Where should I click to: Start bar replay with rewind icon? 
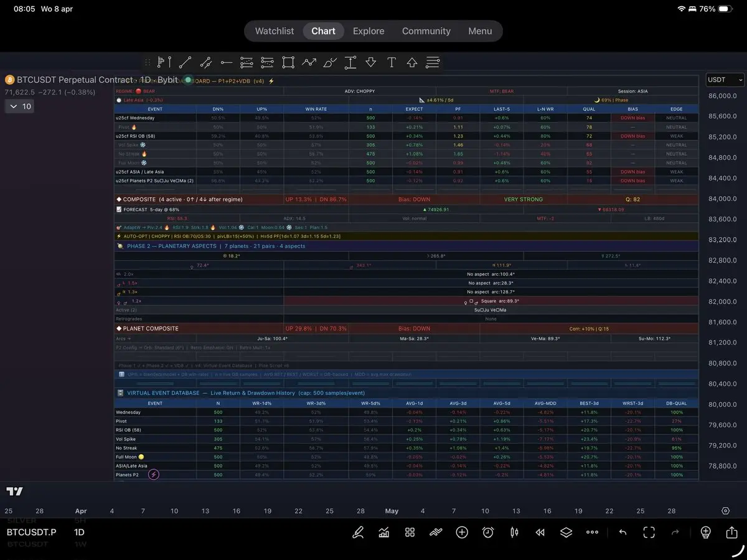pos(540,532)
